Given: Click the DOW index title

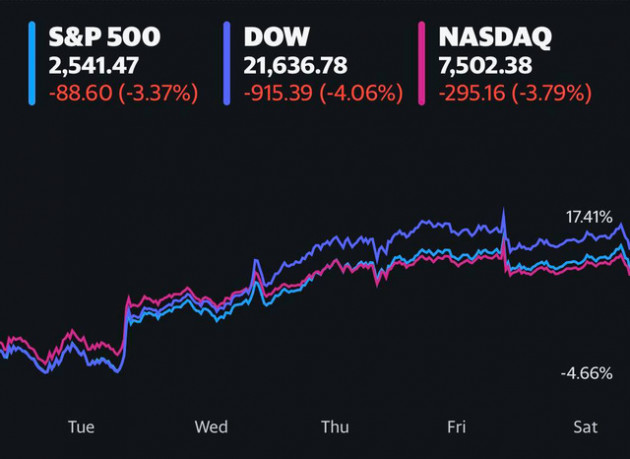Looking at the screenshot, I should pos(276,37).
